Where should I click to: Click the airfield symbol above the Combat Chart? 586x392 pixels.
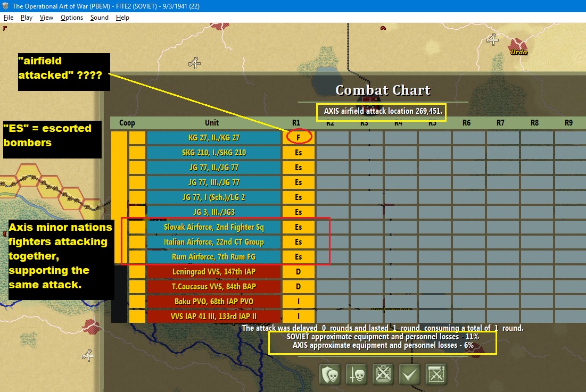point(194,63)
